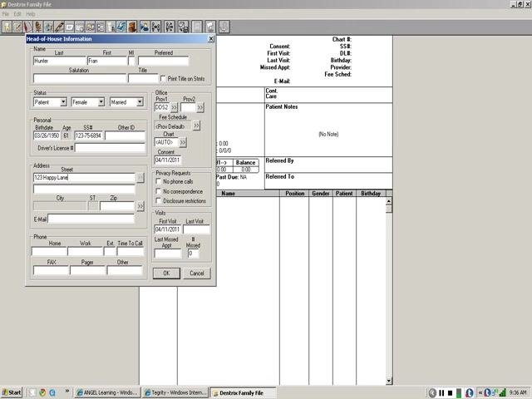This screenshot has width=532, height=399.
Task: Click the quill pen toolbar icon
Action: tap(59, 27)
